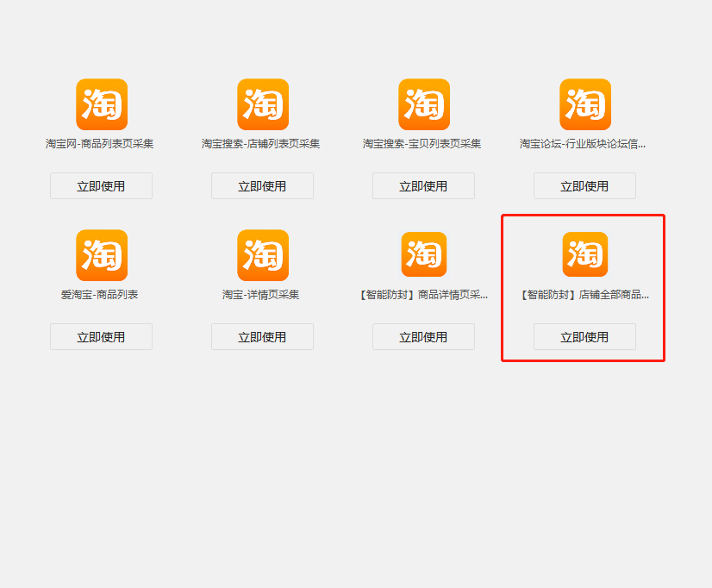Select the 淘宝-详情页采集 template icon
Screen dimensions: 712x588
(x=263, y=255)
